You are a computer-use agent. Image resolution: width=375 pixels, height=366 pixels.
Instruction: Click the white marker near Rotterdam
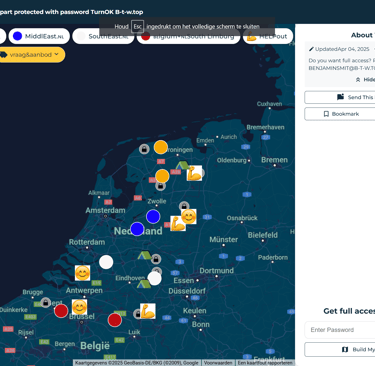(x=106, y=262)
